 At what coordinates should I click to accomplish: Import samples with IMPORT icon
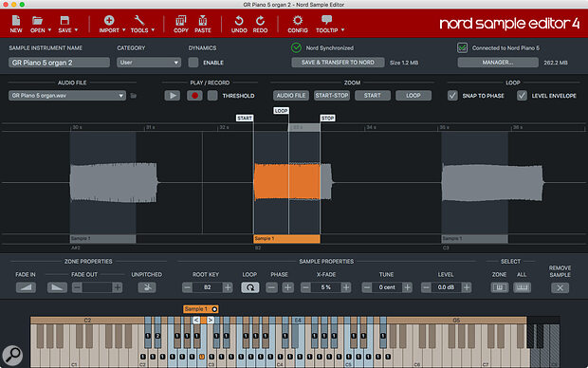pyautogui.click(x=109, y=20)
